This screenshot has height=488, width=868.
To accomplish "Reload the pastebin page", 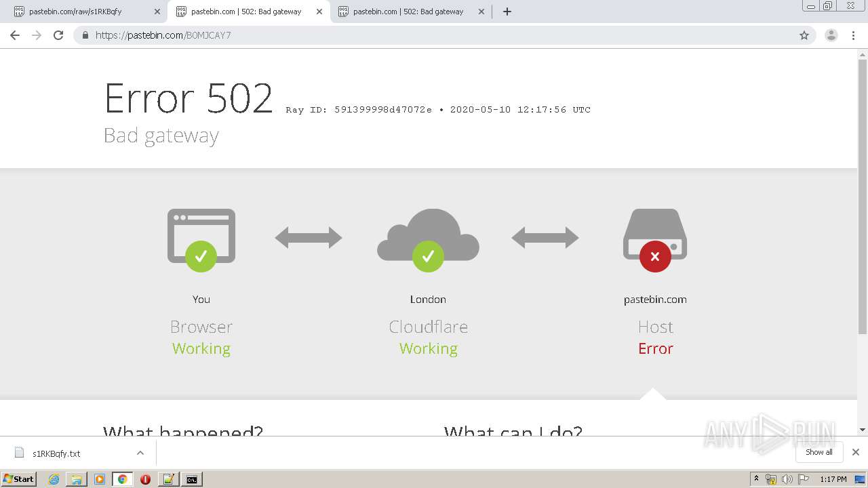I will pos(58,35).
